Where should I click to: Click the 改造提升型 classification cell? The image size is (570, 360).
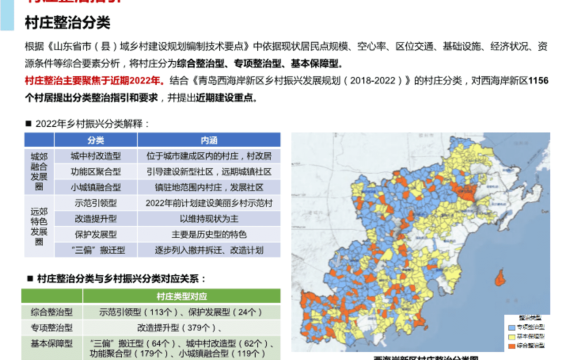(96, 219)
